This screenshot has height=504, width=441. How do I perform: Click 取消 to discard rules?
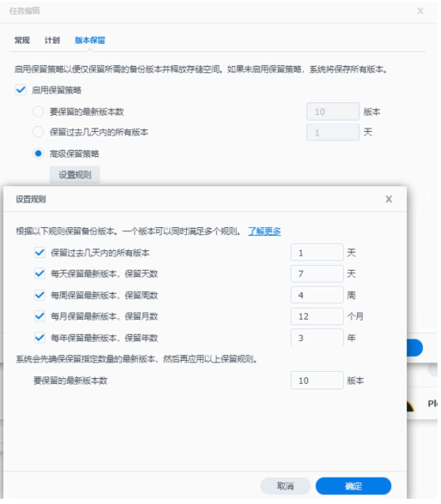click(x=286, y=486)
